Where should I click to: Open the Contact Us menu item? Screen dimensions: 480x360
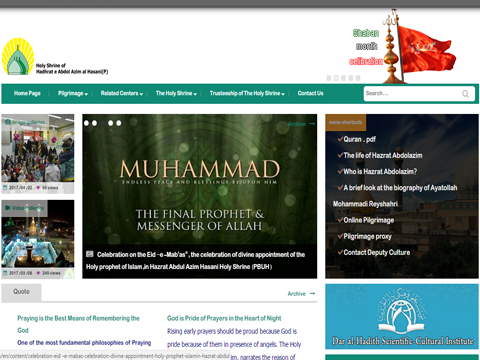(x=310, y=93)
